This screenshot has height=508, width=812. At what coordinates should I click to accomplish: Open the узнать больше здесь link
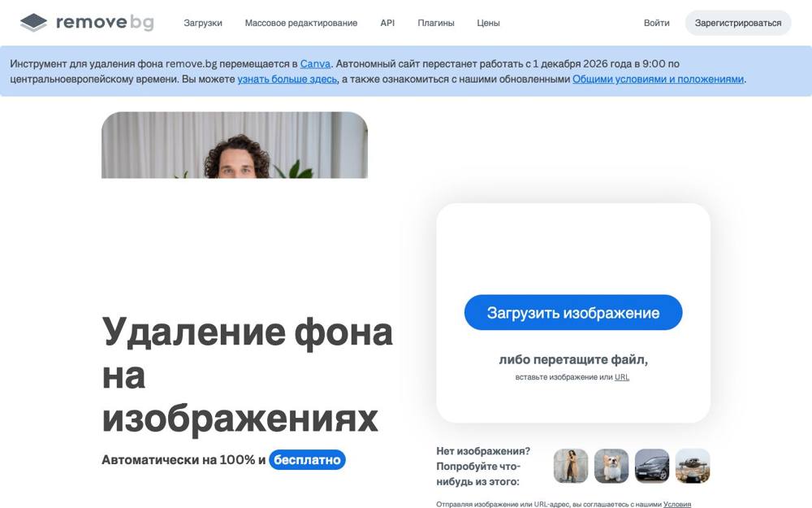tap(287, 80)
